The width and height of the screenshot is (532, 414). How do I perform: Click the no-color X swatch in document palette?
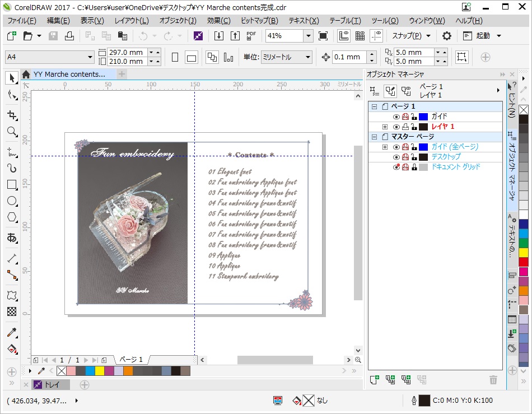(62, 371)
